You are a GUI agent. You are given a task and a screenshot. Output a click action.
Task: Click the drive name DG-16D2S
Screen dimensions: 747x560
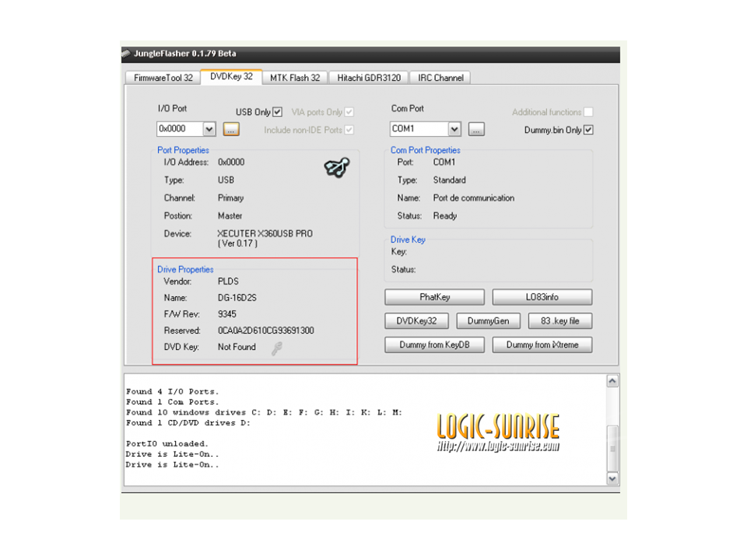pos(237,298)
